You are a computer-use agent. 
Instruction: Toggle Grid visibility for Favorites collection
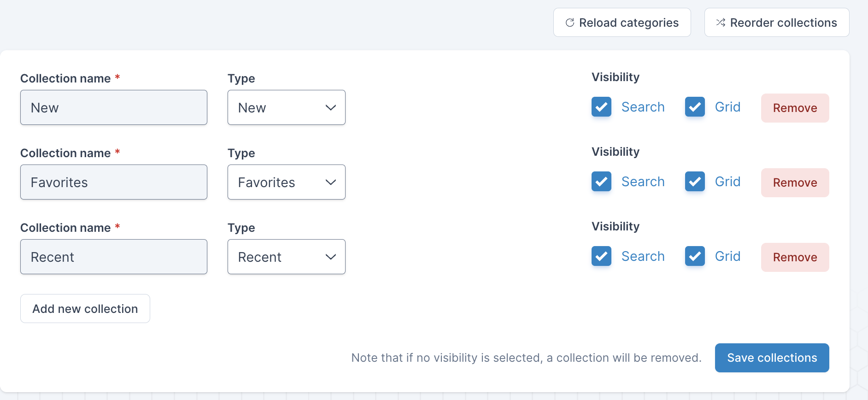coord(695,182)
